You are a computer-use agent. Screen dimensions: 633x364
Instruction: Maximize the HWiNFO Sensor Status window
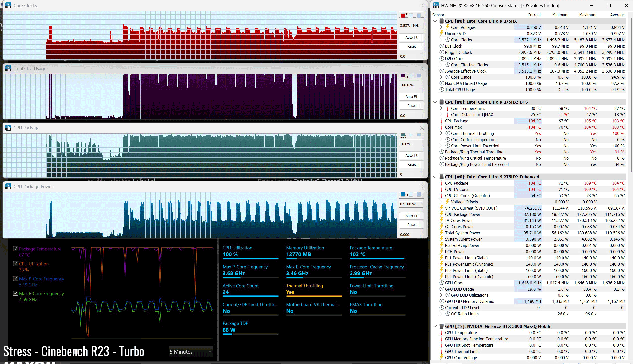point(609,5)
